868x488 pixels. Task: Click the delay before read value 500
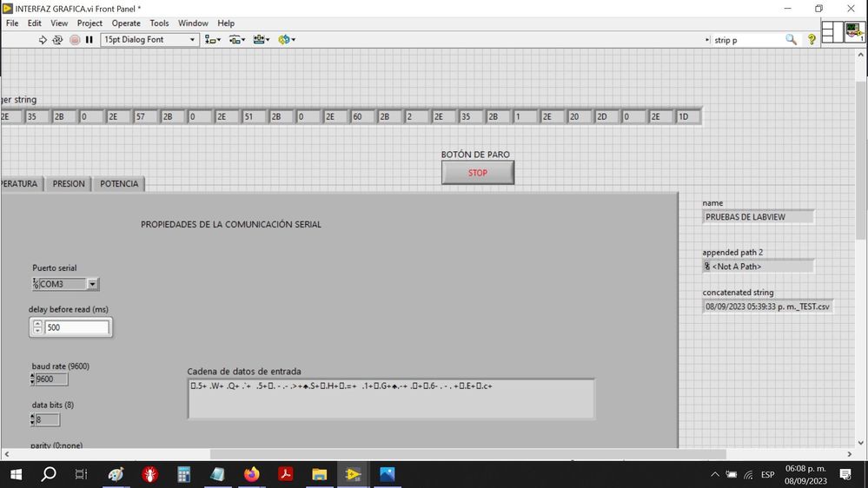tap(76, 327)
